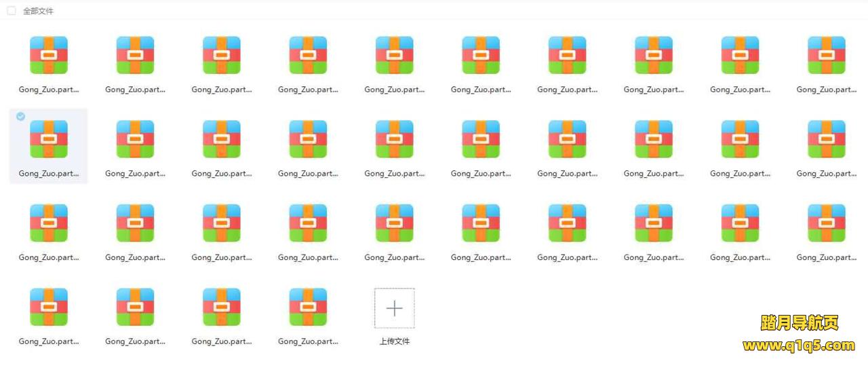Click the 踏月导航页 watermark title
The width and height of the screenshot is (868, 374).
click(799, 323)
